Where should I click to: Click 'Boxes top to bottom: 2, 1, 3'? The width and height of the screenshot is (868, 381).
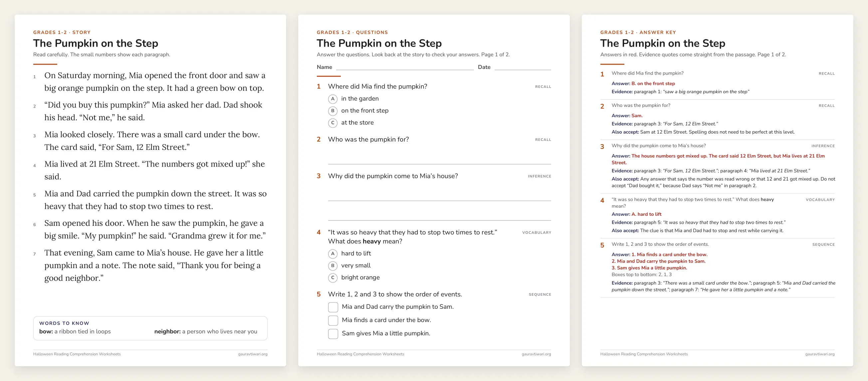642,274
